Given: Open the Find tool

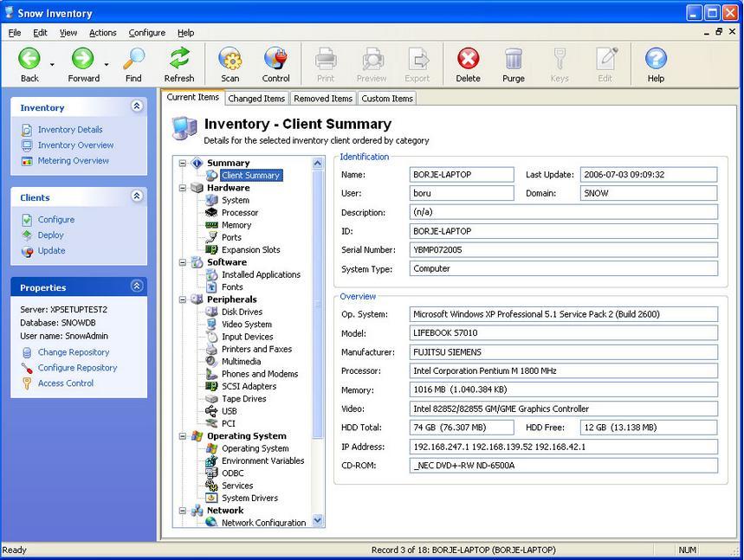Looking at the screenshot, I should [133, 63].
